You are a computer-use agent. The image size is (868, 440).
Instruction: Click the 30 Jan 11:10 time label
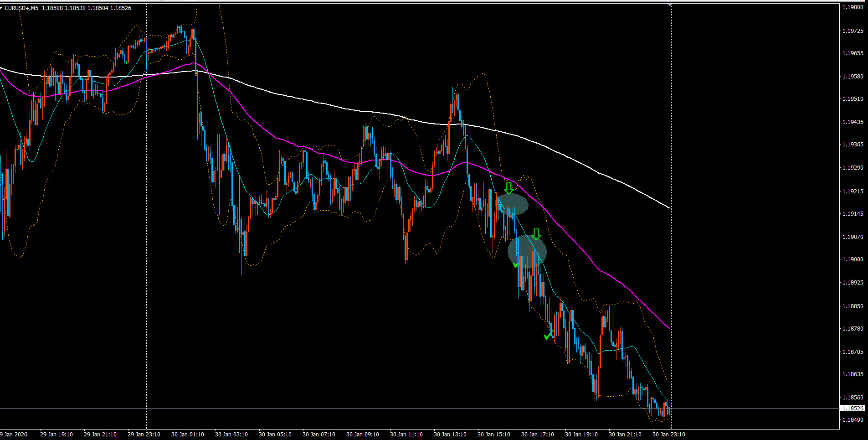[406, 434]
